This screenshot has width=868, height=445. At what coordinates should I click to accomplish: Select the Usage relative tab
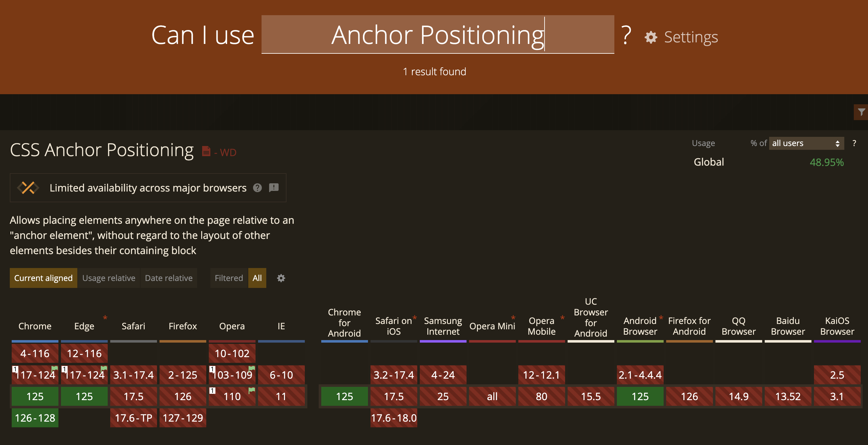pyautogui.click(x=109, y=277)
